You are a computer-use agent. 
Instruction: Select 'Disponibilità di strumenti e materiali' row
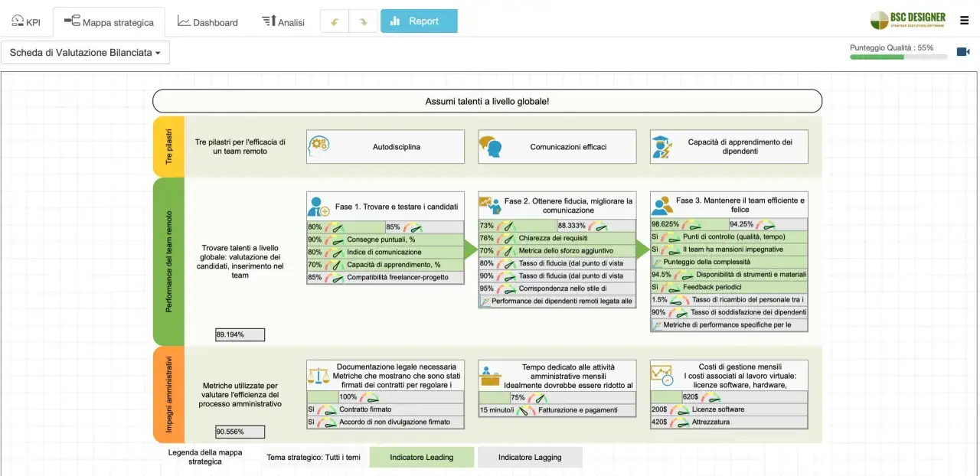(x=729, y=275)
